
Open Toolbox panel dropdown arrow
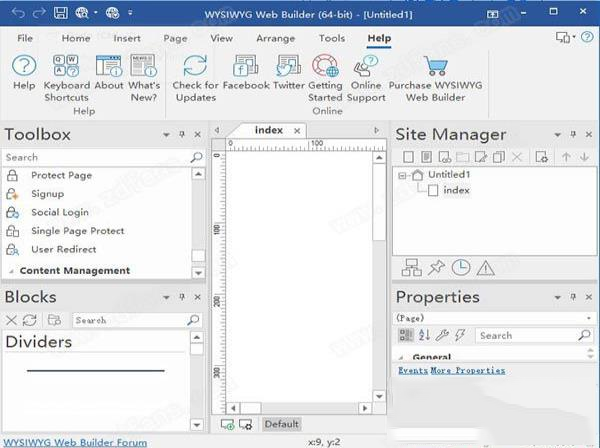click(166, 135)
